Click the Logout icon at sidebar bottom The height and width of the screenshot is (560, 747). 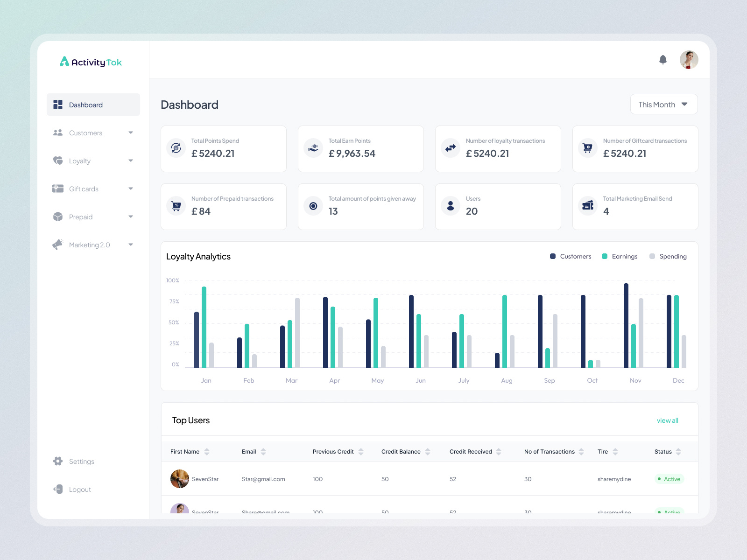coord(58,489)
